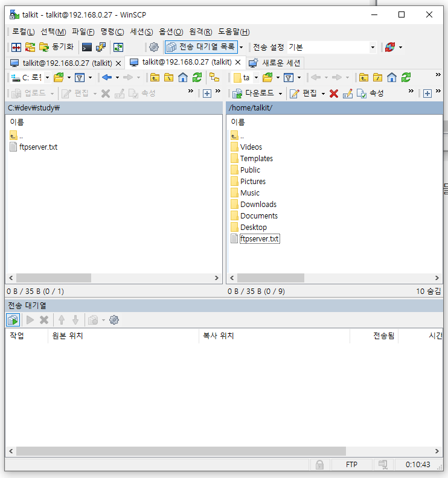Screen dimensions: 448x478
Task: Go to local home directory icon
Action: 183,78
